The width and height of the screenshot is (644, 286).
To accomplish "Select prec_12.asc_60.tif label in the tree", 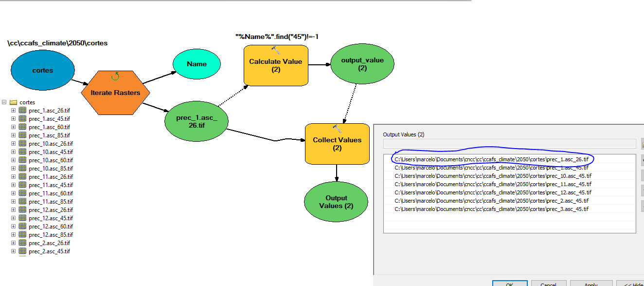I will [51, 227].
